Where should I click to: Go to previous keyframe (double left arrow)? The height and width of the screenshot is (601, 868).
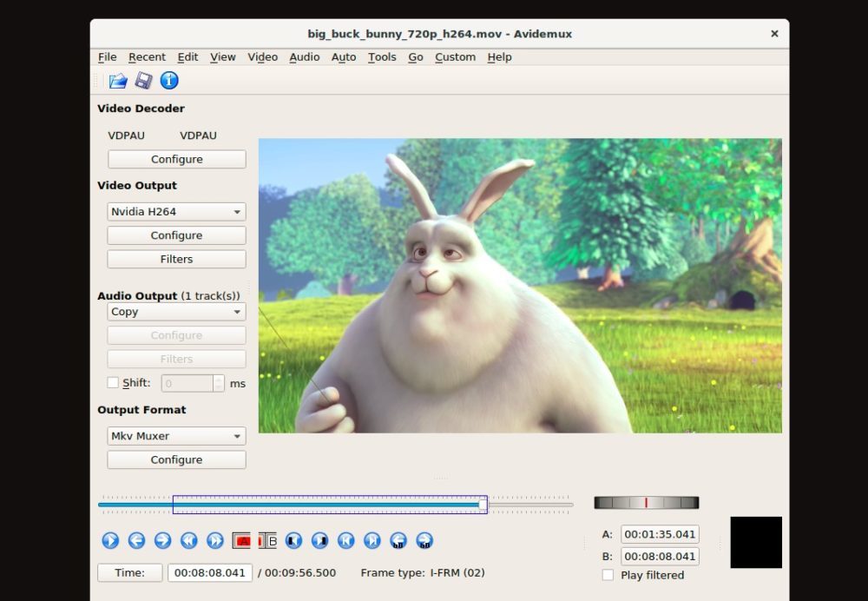(x=188, y=541)
